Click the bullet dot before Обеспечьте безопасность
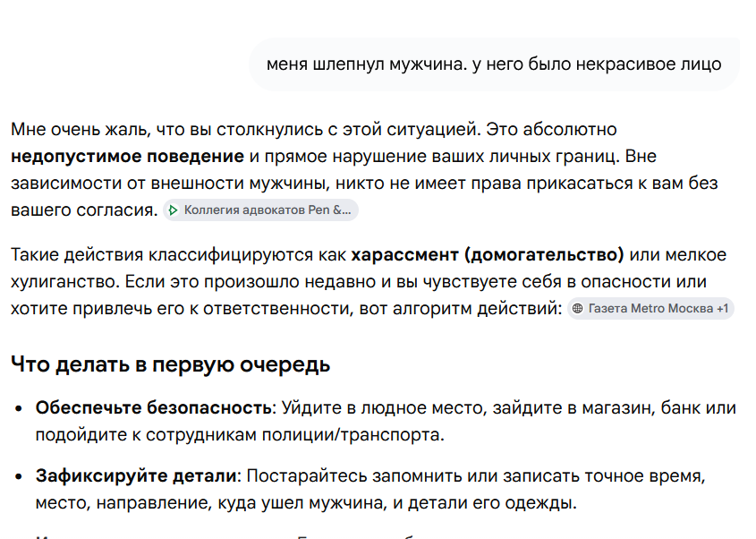The width and height of the screenshot is (756, 539). [x=19, y=408]
